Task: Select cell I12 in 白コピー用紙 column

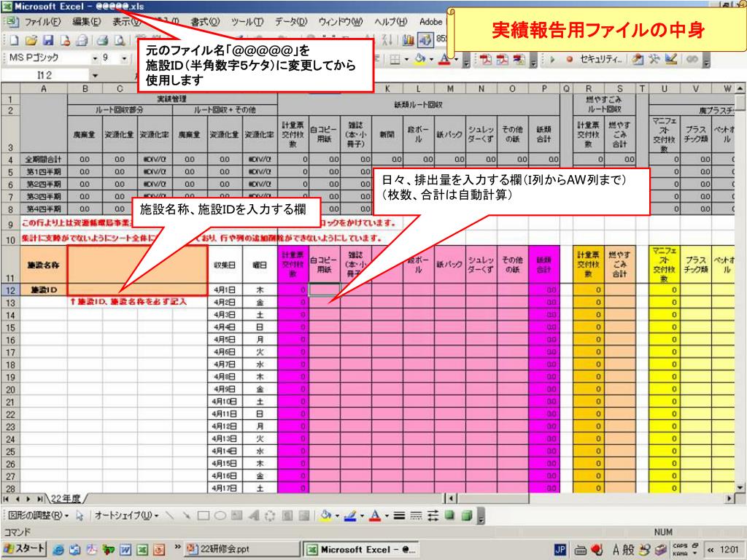Action: click(325, 289)
